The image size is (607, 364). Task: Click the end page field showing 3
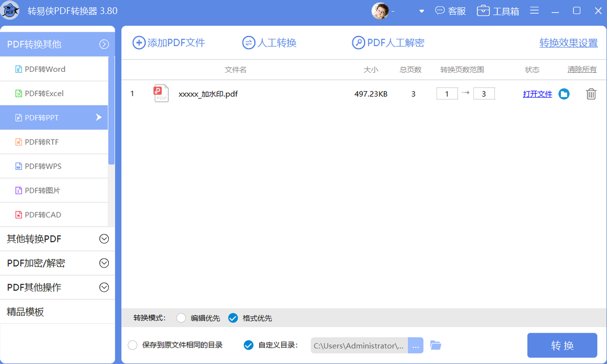pyautogui.click(x=484, y=94)
